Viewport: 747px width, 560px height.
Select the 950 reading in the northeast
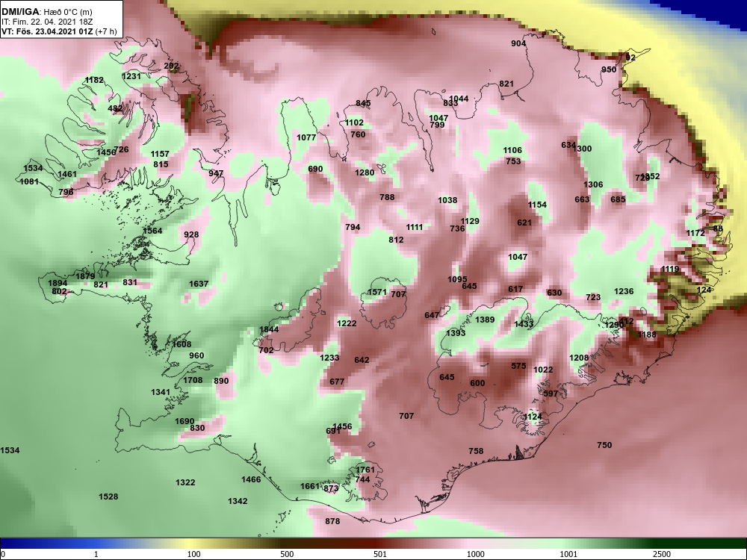pyautogui.click(x=609, y=69)
